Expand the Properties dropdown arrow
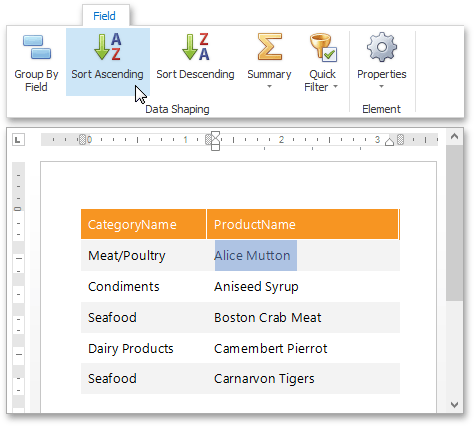The height and width of the screenshot is (426, 474). [x=382, y=87]
